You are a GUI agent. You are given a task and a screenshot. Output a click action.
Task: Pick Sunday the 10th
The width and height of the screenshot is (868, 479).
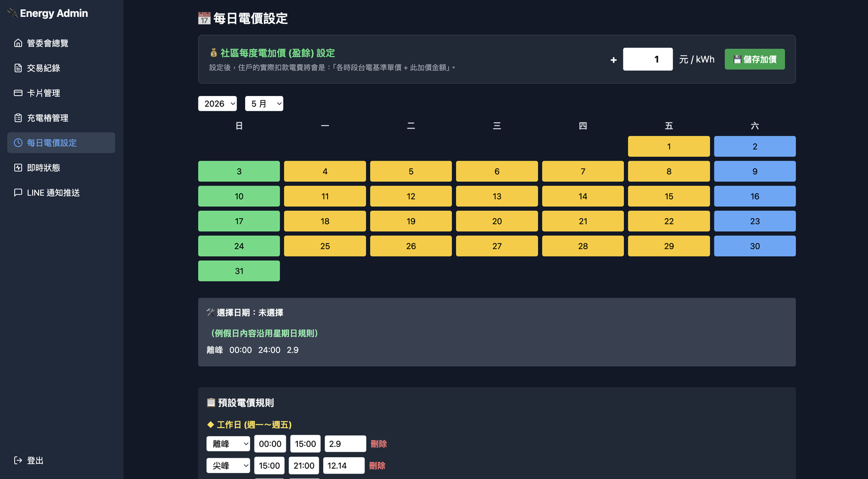pyautogui.click(x=239, y=196)
